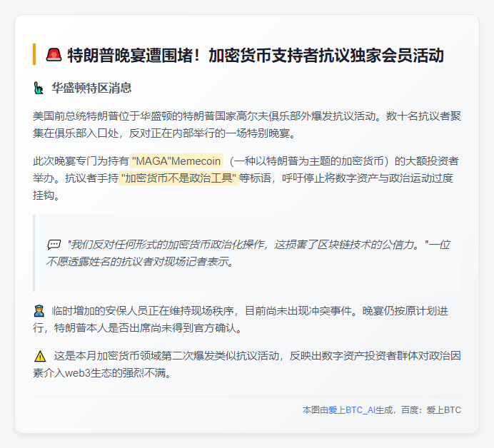Click the word web3生态 in last paragraph
Viewport: 494px width, 448px height.
coord(89,373)
